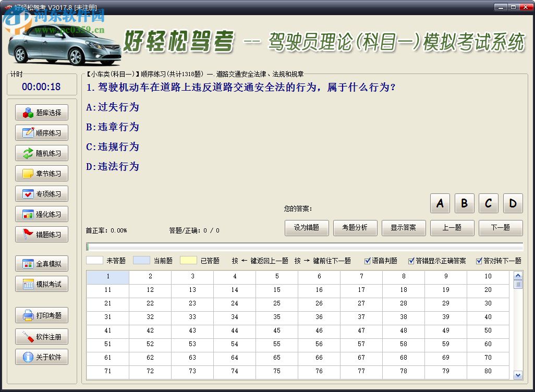Screen dimensions: 535x392
Task: Open the 题库选择 question bank selector
Action: click(x=41, y=112)
